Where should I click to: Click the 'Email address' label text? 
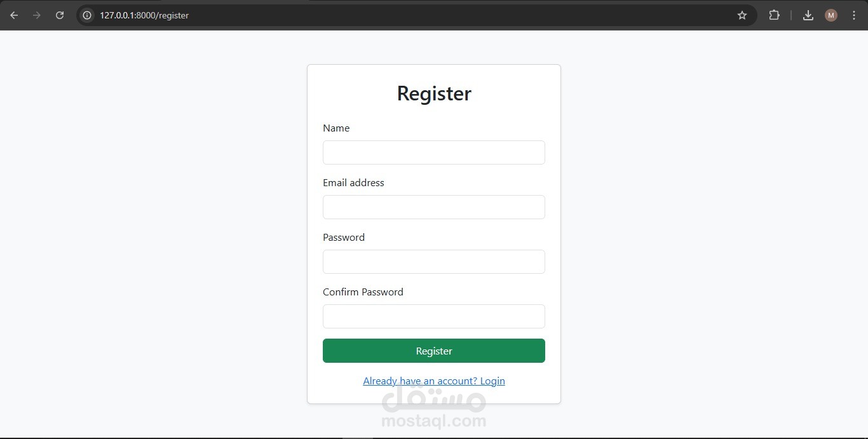pos(353,183)
